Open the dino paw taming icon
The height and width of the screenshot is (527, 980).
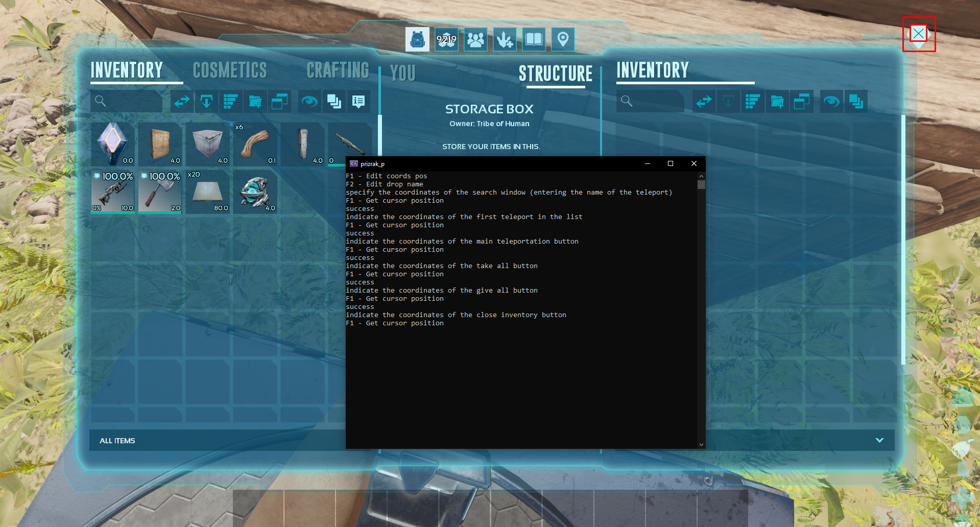pyautogui.click(x=505, y=39)
